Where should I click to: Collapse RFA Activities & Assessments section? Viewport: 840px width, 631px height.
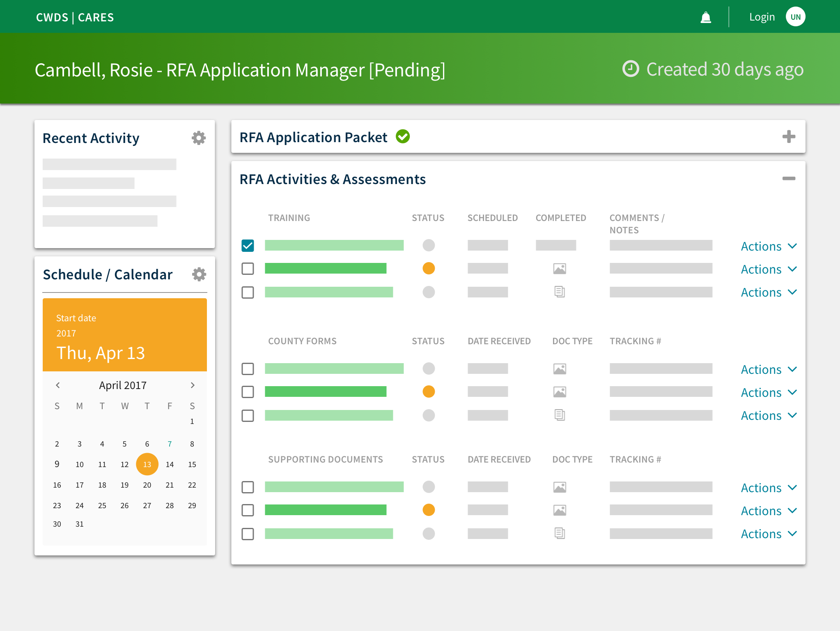click(x=788, y=178)
